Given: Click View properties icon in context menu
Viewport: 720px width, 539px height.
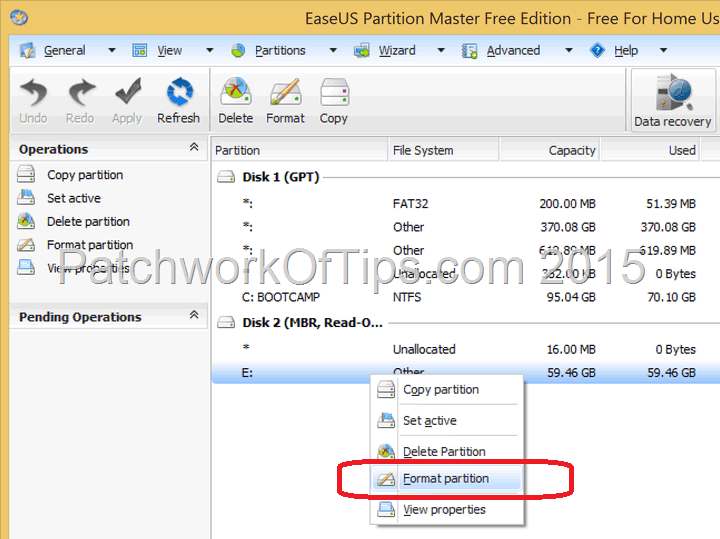Looking at the screenshot, I should [386, 510].
